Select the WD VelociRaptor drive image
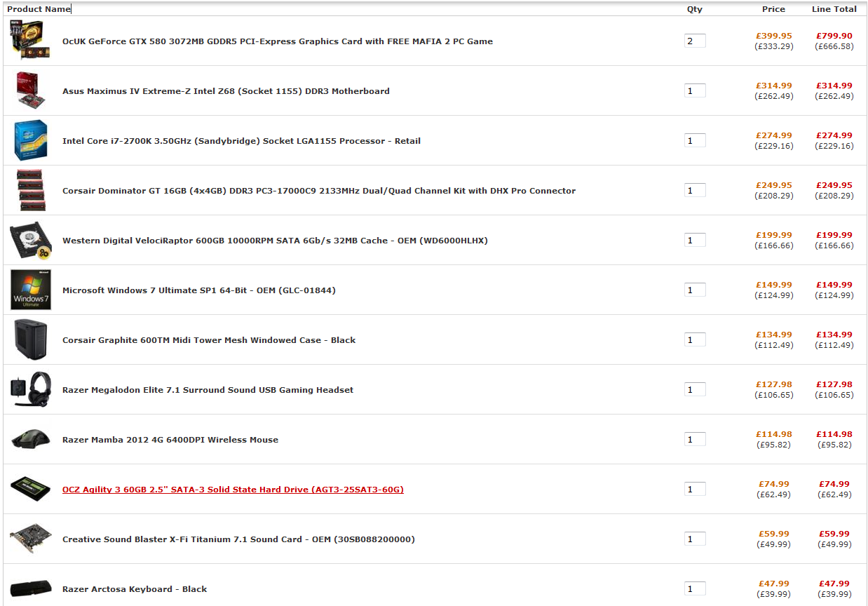The height and width of the screenshot is (606, 868). pos(31,240)
